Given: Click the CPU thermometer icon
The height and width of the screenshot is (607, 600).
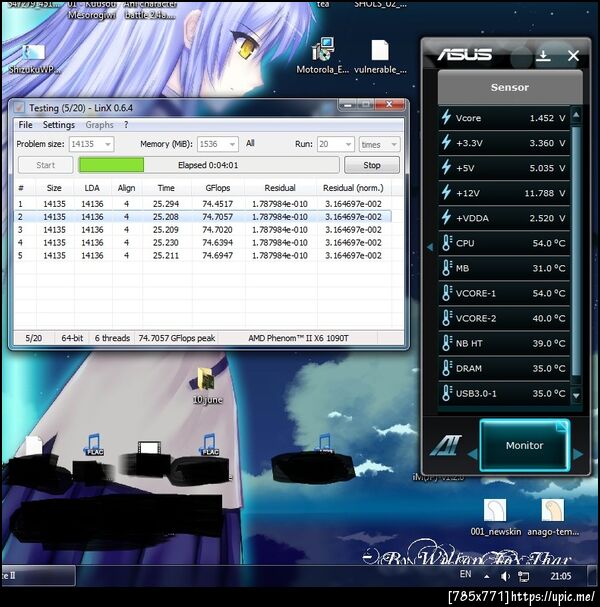Looking at the screenshot, I should (x=447, y=243).
